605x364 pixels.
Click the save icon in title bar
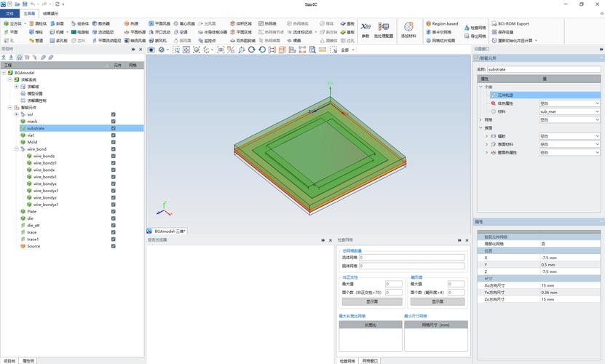pyautogui.click(x=25, y=4)
